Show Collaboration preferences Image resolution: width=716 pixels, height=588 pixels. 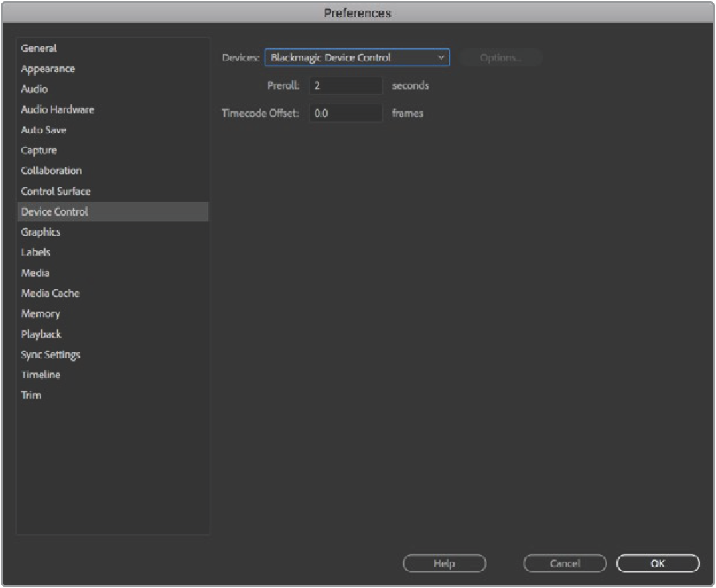(x=52, y=171)
